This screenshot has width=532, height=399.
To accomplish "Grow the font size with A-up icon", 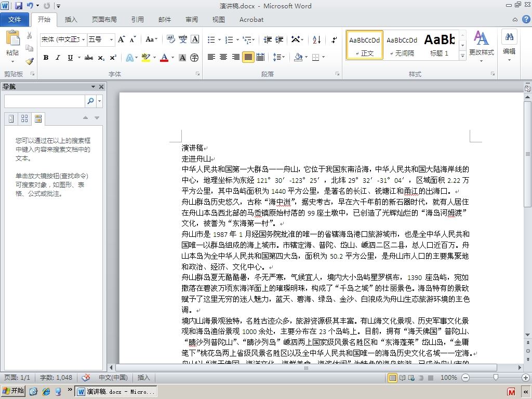I will coord(121,39).
